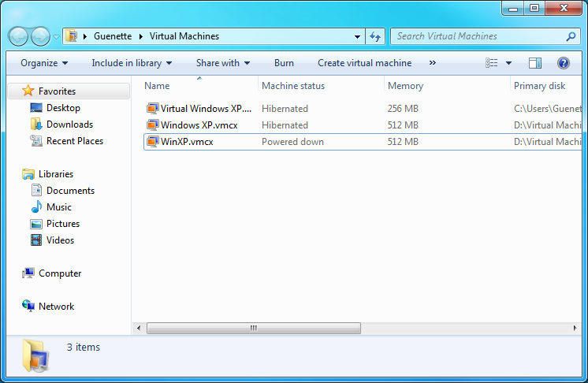Click the Desktop icon in Favorites
588x383 pixels.
pos(36,107)
